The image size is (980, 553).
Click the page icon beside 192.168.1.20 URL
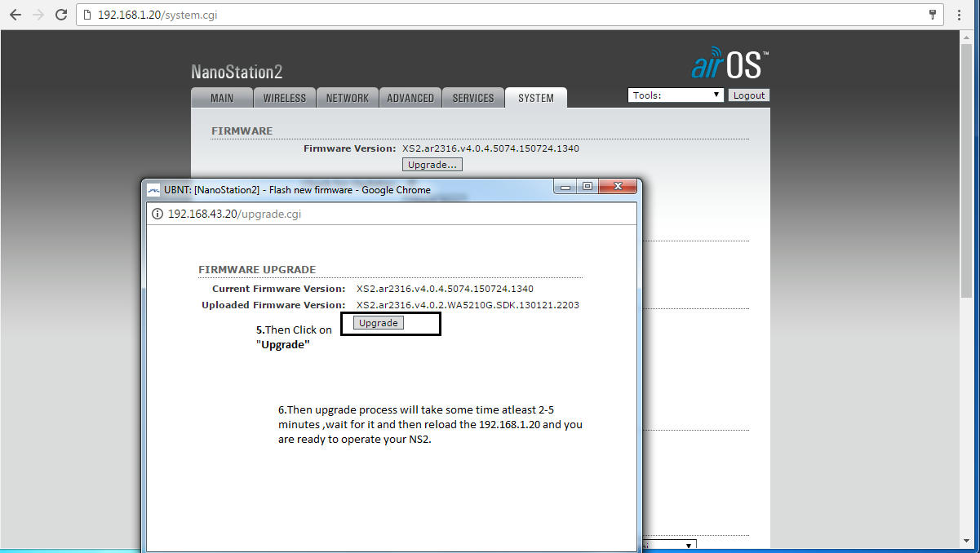click(x=87, y=15)
